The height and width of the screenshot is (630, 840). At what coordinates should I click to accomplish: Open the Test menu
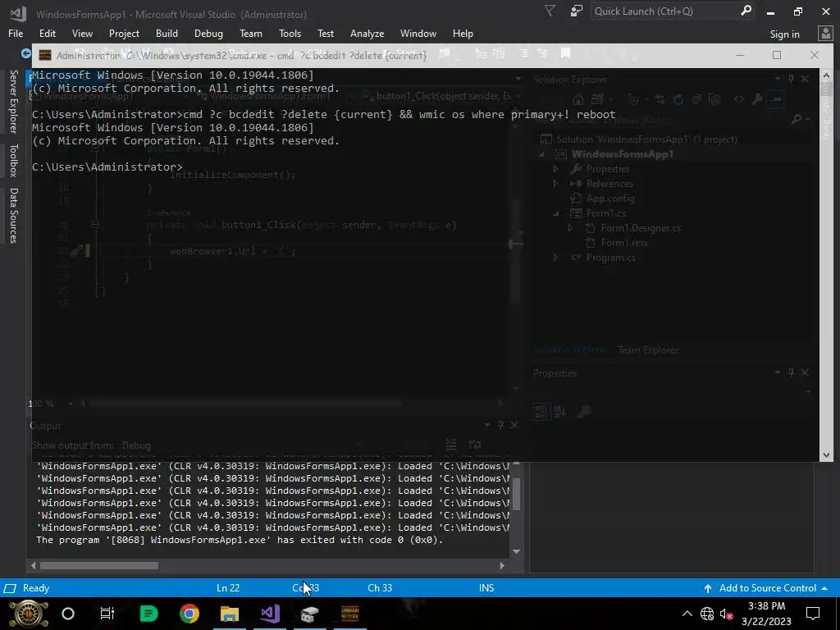point(325,33)
